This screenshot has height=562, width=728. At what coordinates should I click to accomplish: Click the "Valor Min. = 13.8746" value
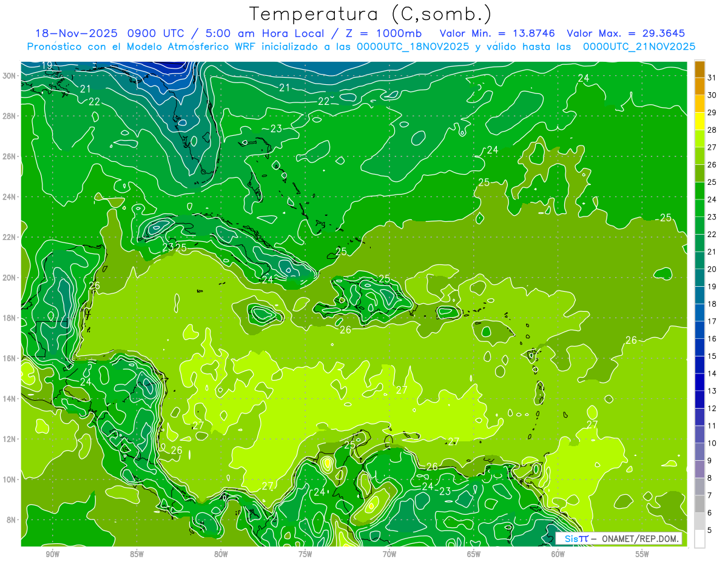coord(496,33)
